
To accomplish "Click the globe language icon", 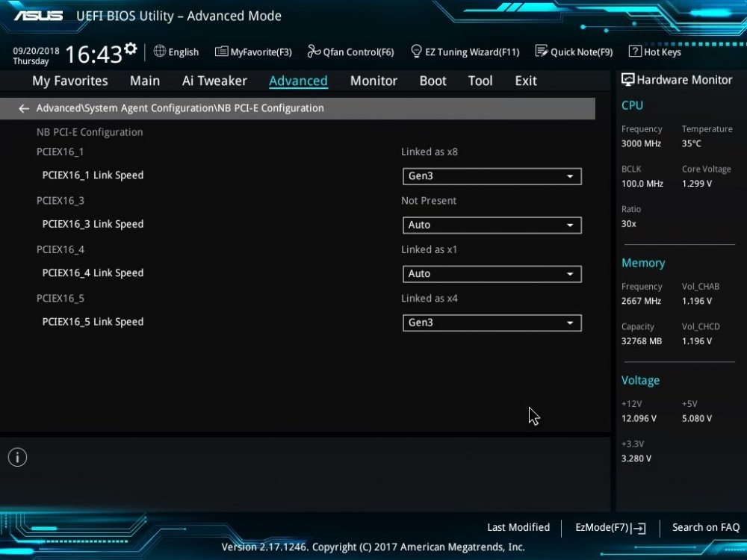I will 160,51.
